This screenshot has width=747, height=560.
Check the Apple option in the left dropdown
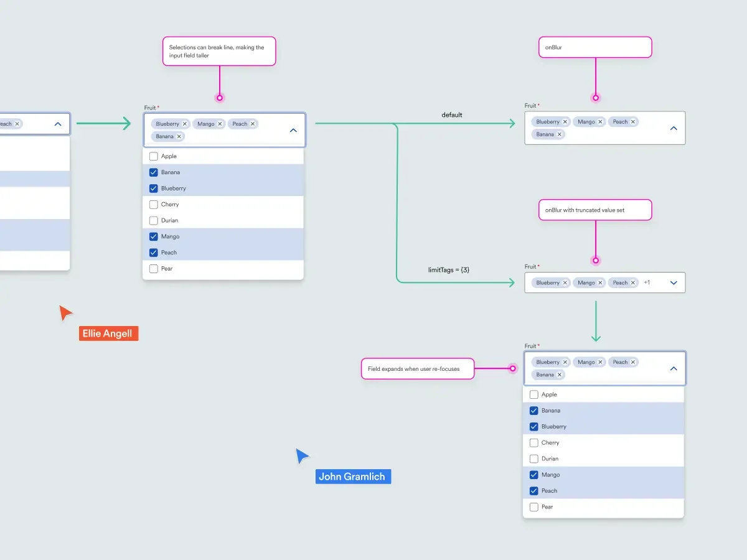click(x=153, y=156)
